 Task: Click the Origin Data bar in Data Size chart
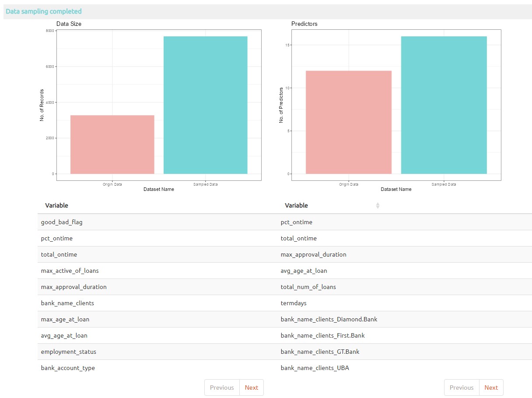pos(112,144)
